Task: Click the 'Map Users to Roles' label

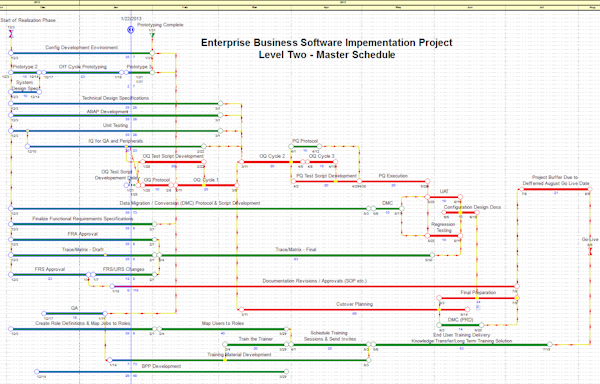Action: coord(223,323)
